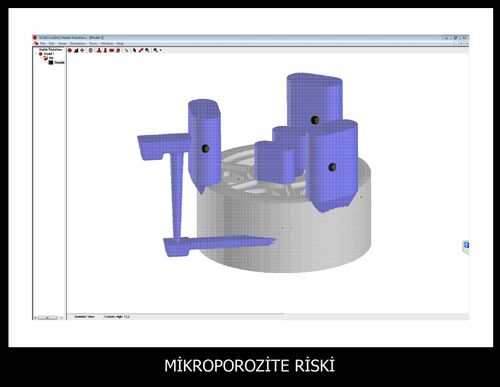Open the Window menu

[x=107, y=43]
